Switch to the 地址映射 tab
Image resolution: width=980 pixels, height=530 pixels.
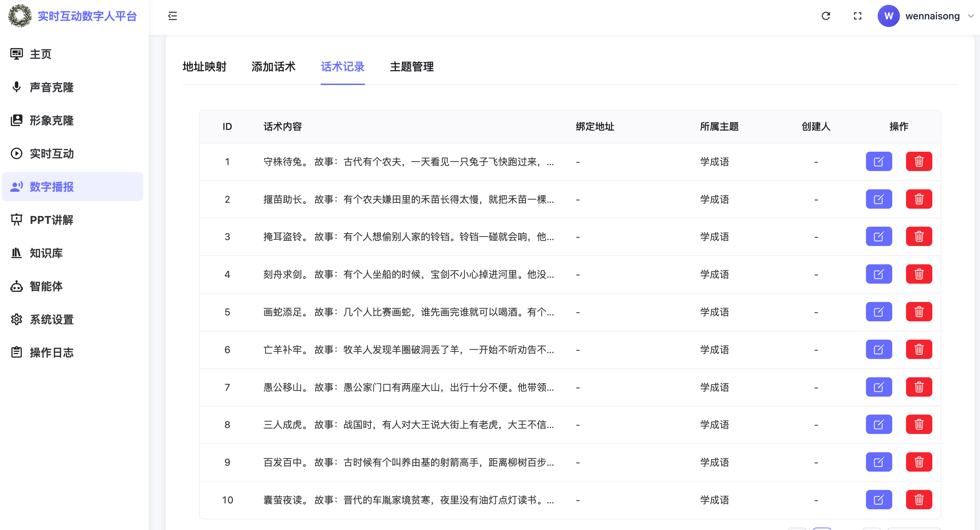(x=204, y=67)
